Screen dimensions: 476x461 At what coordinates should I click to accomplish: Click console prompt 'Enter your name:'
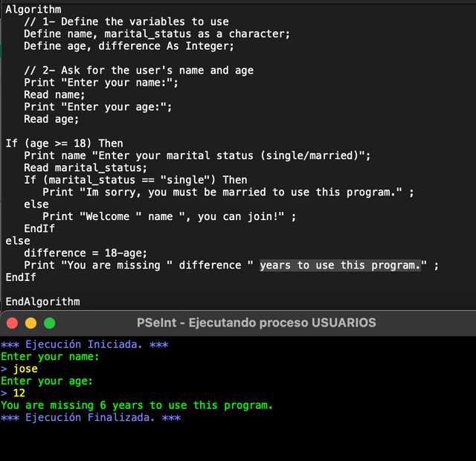[x=50, y=357]
